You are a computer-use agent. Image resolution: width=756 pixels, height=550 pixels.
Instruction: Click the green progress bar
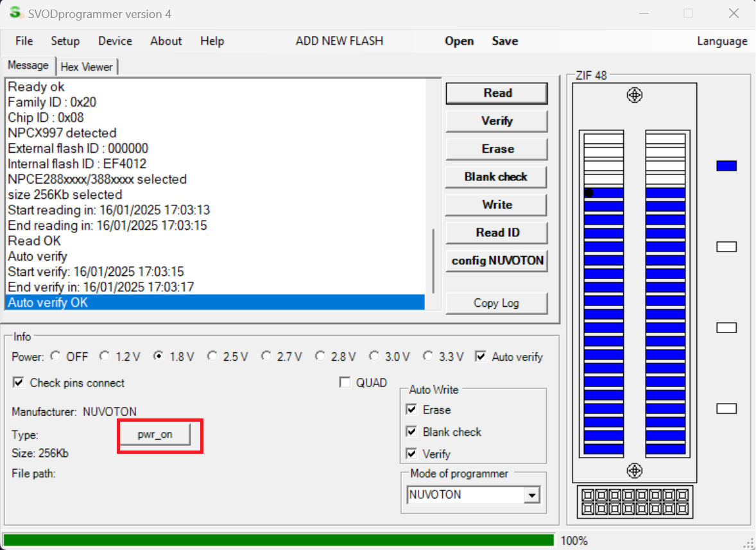coord(279,540)
